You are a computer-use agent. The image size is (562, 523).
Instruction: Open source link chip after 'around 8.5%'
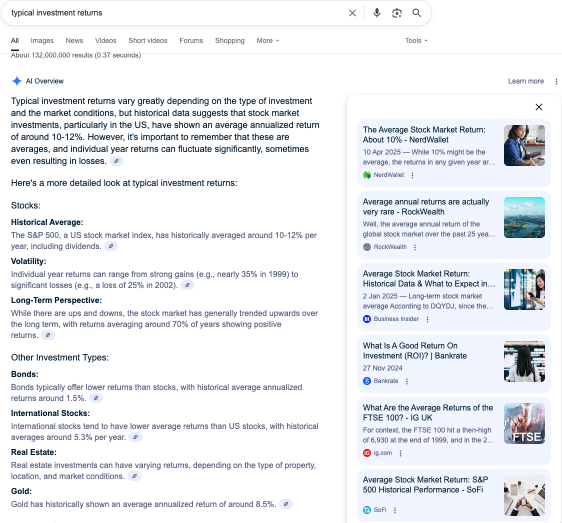286,504
